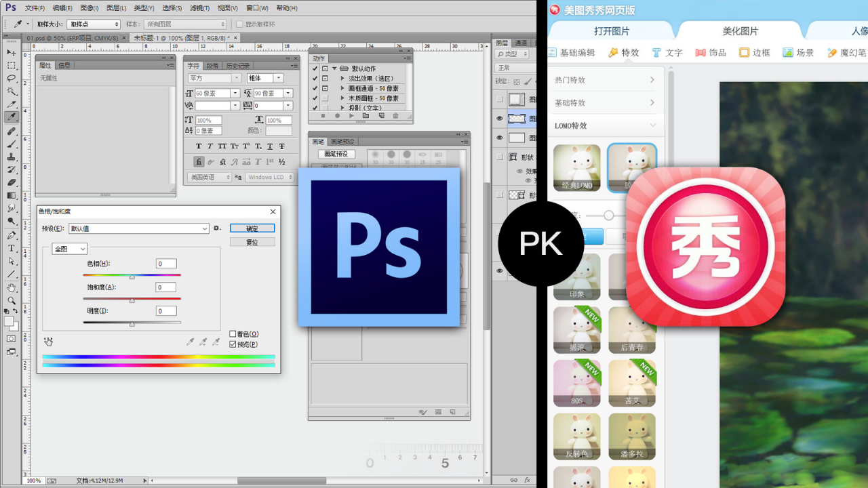Select the Gradient tool
868x488 pixels.
click(12, 195)
